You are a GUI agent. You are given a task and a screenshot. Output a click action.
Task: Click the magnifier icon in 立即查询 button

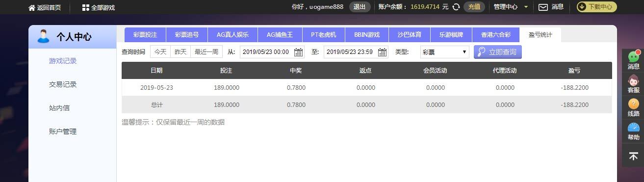click(482, 52)
